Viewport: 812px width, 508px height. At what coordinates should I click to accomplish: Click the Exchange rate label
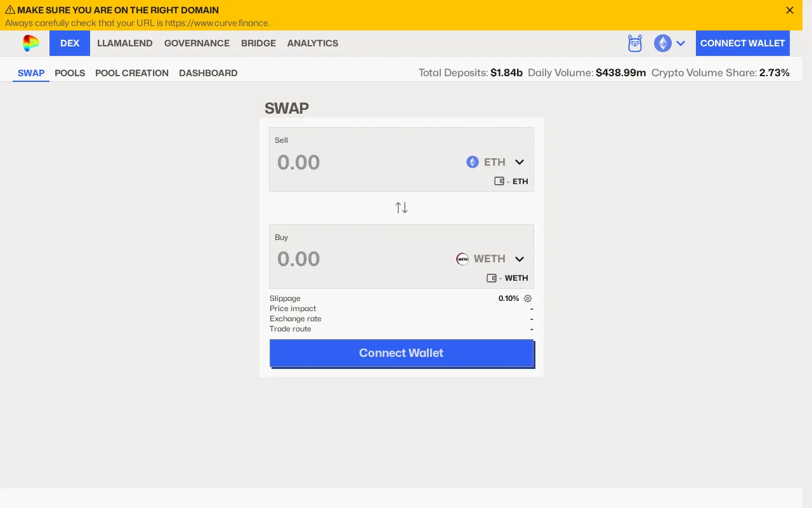(296, 319)
